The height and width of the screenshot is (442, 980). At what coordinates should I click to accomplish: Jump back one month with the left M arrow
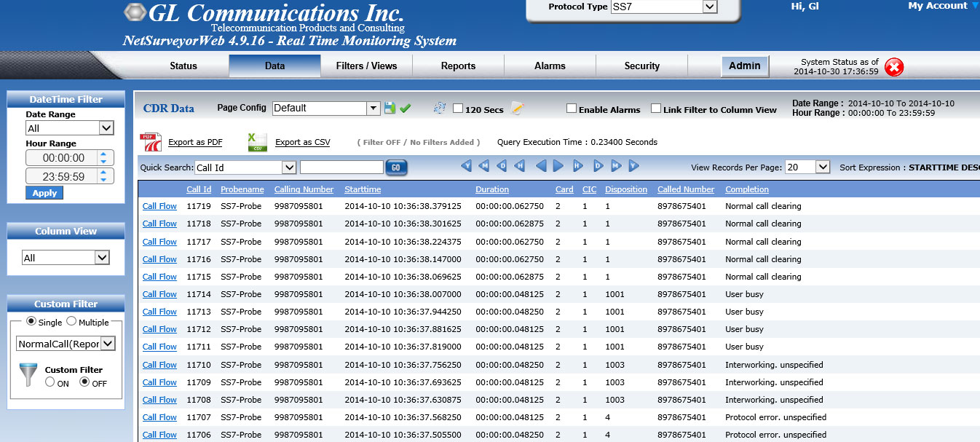484,167
